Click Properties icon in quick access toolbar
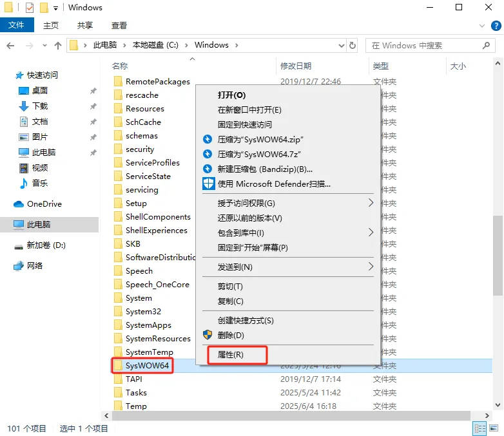Image resolution: width=504 pixels, height=436 pixels. point(29,7)
